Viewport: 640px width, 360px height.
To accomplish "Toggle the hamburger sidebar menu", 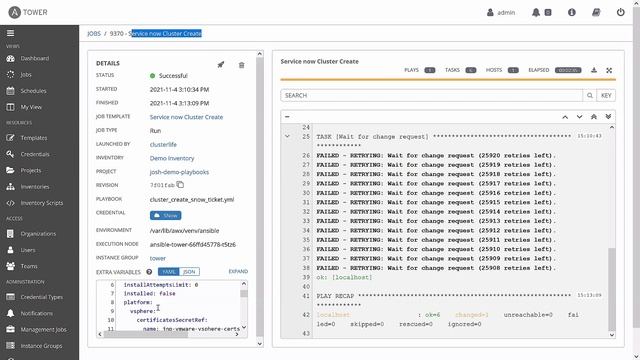I will (11, 33).
